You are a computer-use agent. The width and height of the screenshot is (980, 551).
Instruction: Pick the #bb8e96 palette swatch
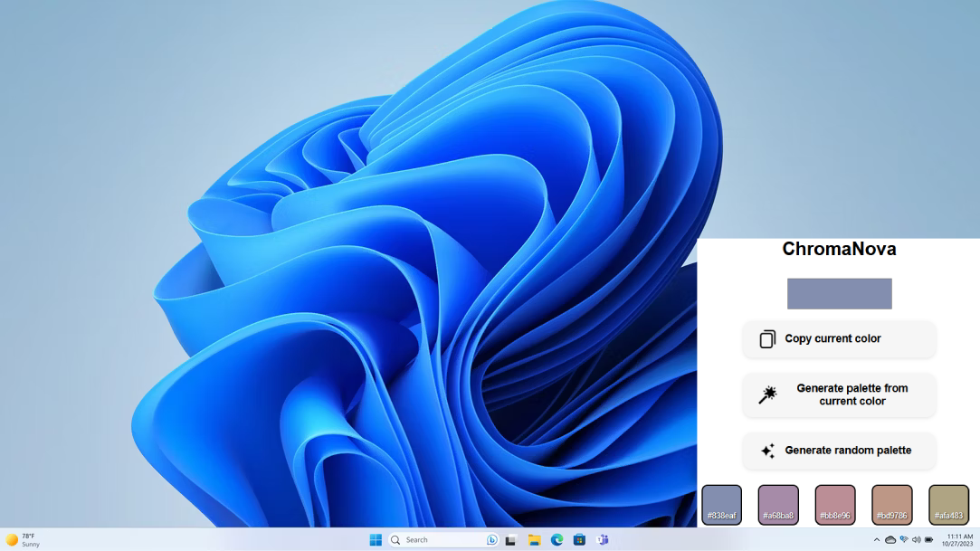pos(835,505)
